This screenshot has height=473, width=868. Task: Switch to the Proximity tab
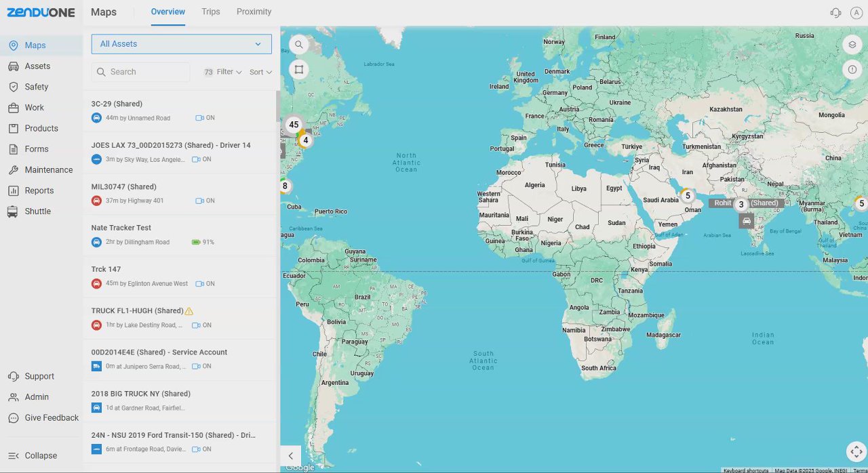click(x=254, y=12)
